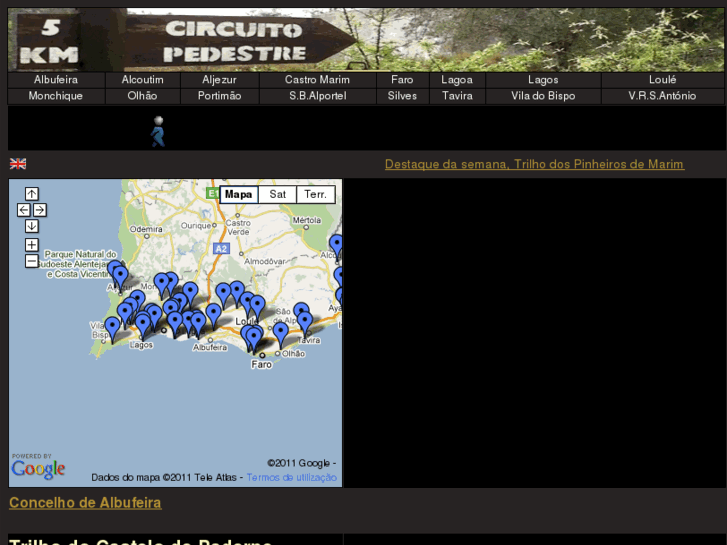Open Loulé municipality menu item

tap(663, 80)
